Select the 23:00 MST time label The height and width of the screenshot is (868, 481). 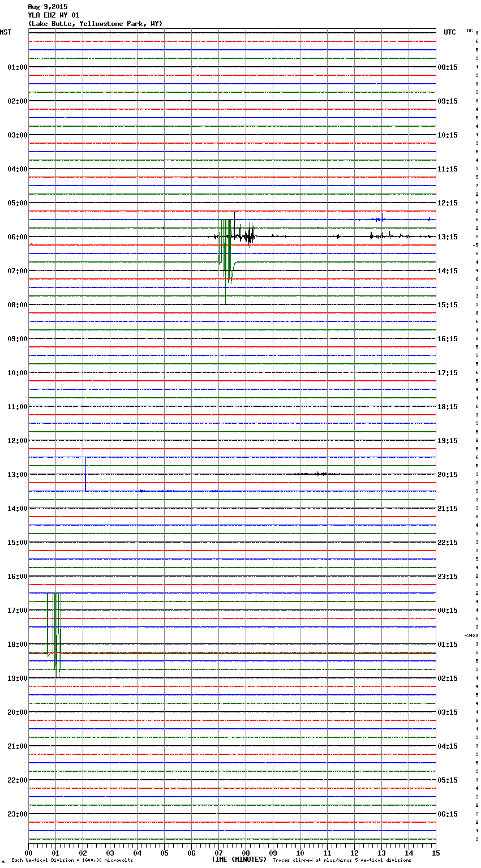(18, 814)
